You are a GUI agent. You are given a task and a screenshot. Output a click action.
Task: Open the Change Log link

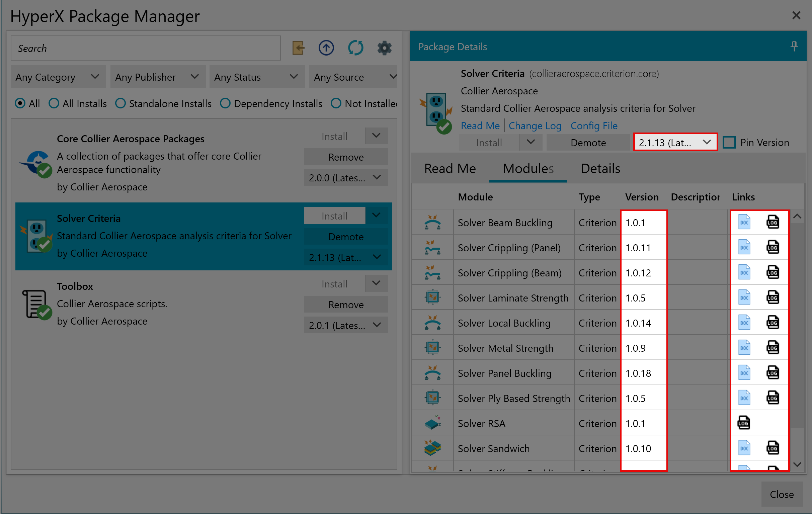pos(535,126)
